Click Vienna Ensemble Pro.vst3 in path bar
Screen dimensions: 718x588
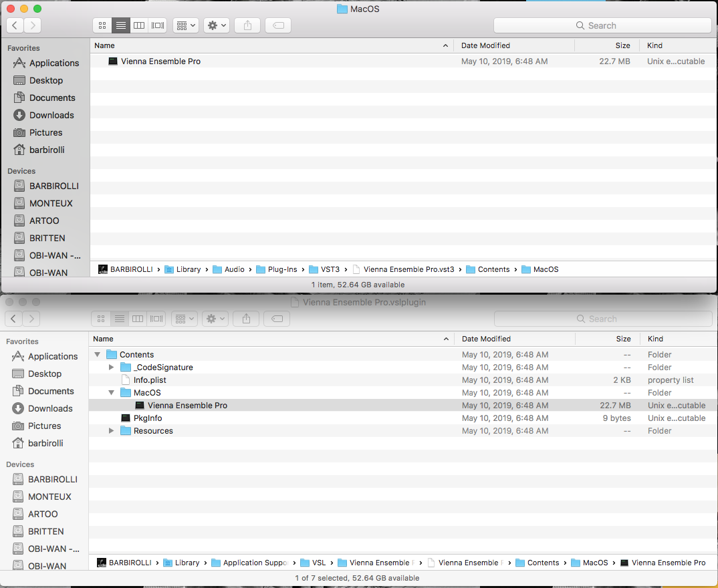[x=403, y=269]
